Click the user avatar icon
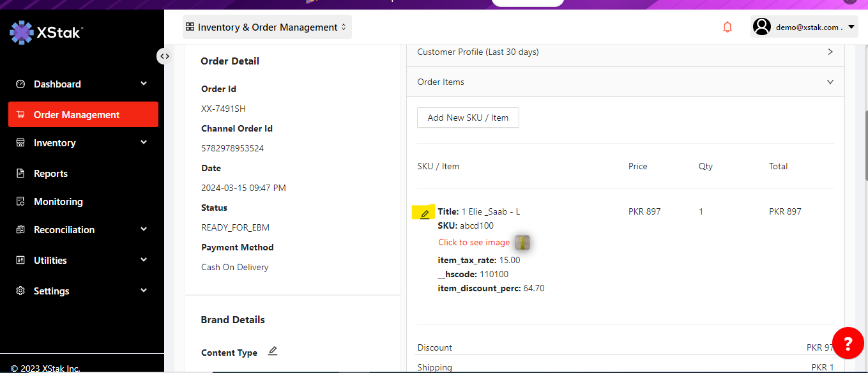868x373 pixels. tap(761, 27)
